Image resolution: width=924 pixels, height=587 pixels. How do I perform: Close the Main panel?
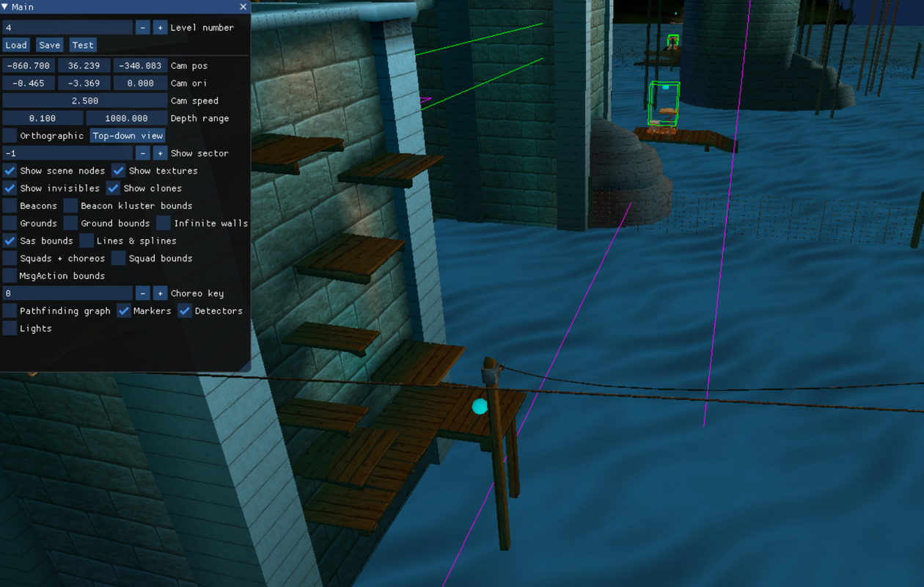tap(243, 7)
